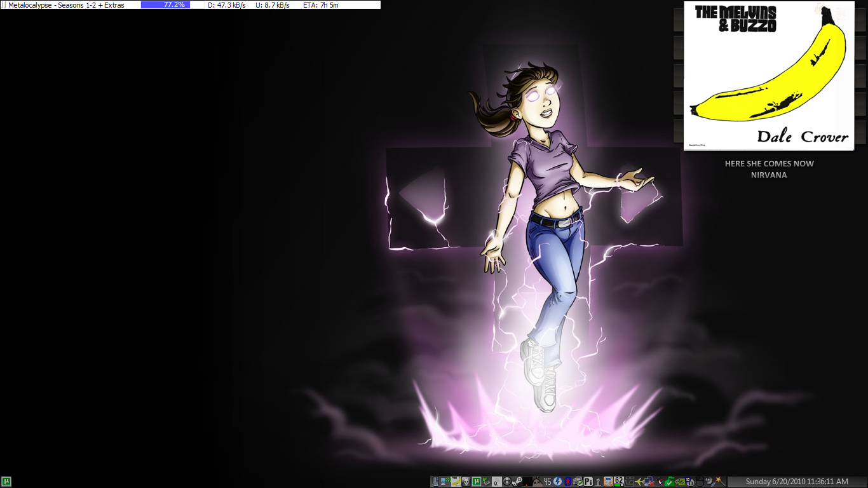Click the song title HERE SHE COMES NOW

pyautogui.click(x=769, y=163)
